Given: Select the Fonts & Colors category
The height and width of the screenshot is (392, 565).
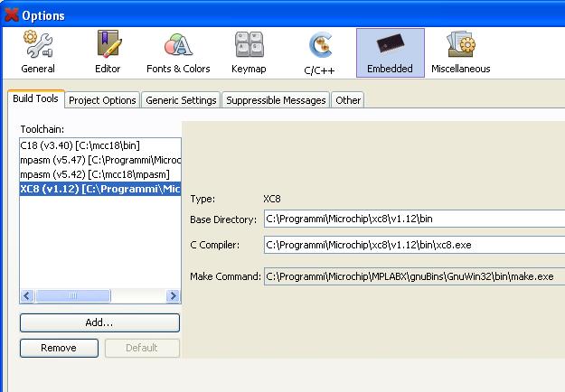Looking at the screenshot, I should 178,52.
